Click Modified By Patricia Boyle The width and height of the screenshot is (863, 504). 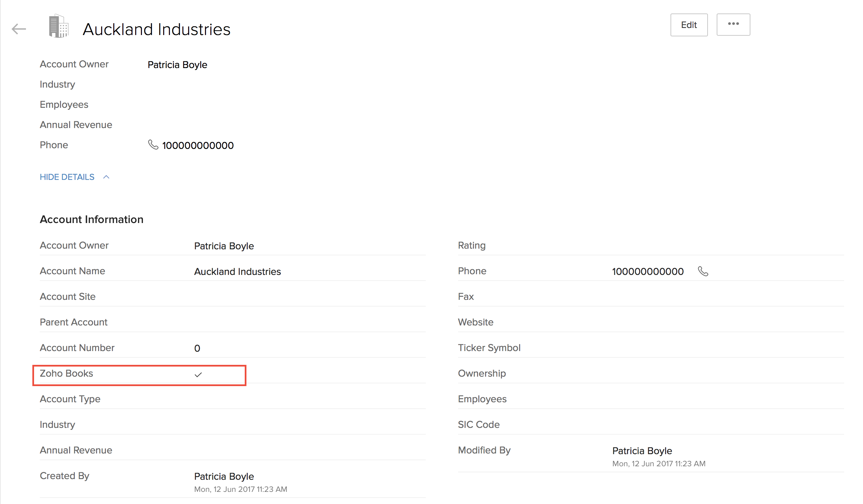click(x=642, y=451)
